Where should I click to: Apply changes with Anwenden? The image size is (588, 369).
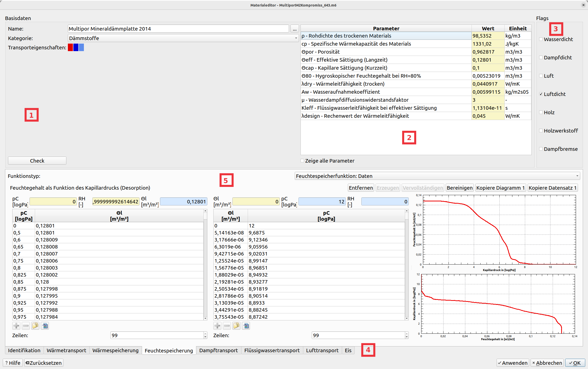coord(513,363)
